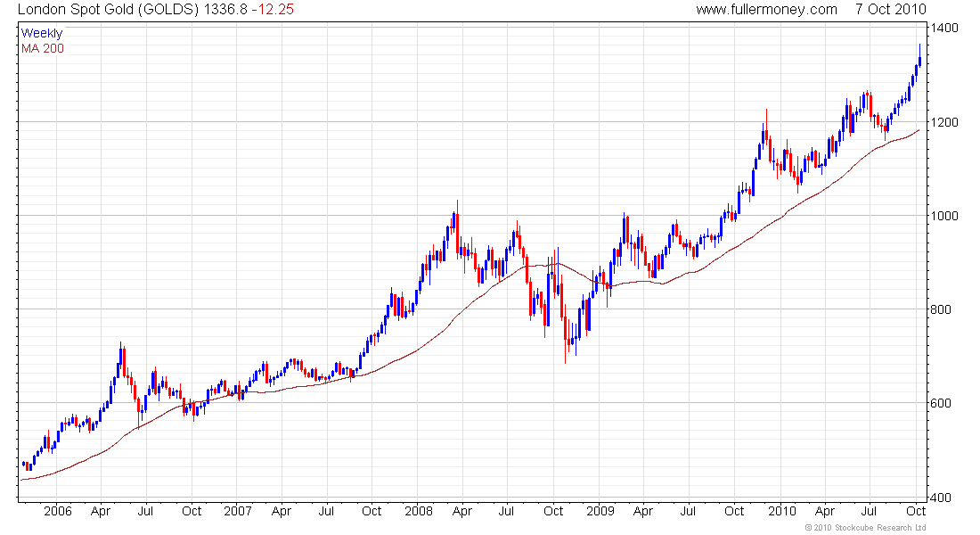Screen dimensions: 980x535
Task: Click the MA 200 line right endpoint
Action: click(919, 130)
